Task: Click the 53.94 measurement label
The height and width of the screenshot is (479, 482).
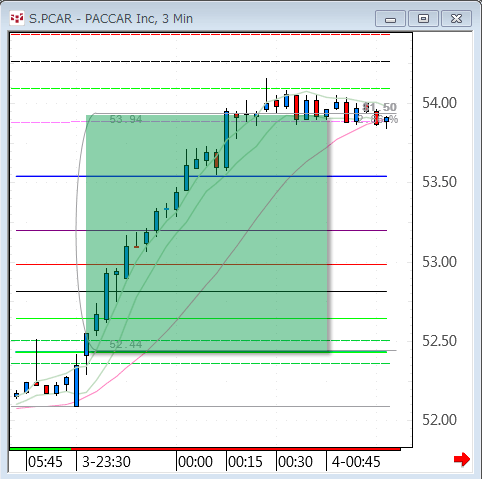Action: [126, 119]
